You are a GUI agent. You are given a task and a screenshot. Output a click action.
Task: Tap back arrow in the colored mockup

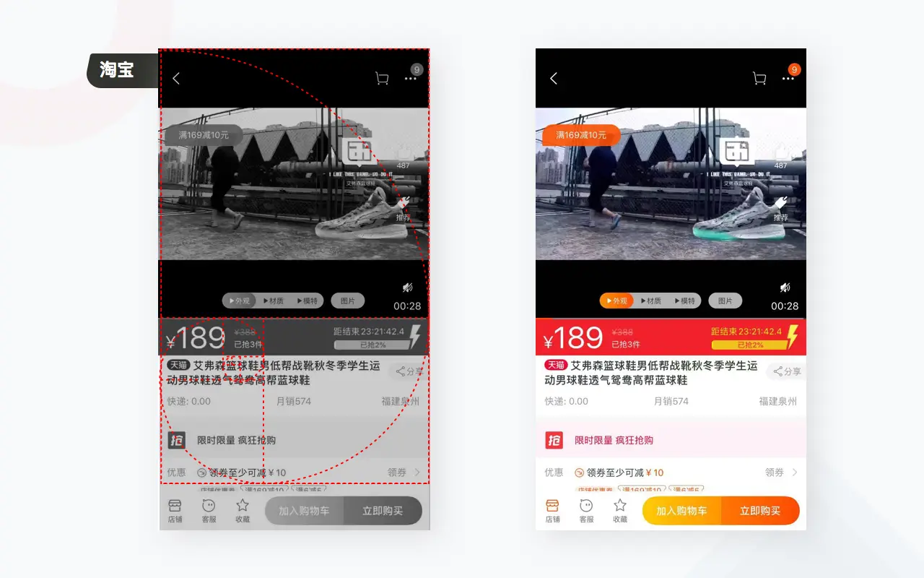(554, 78)
